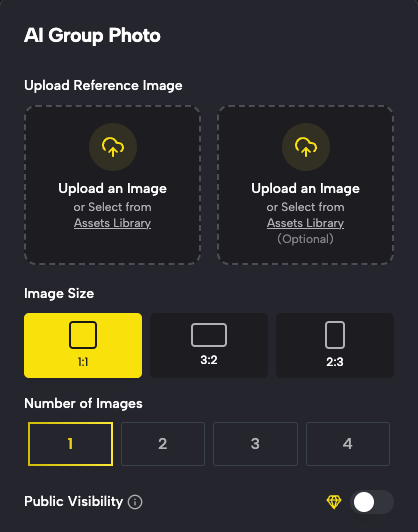Choose the 3:2 landscape image size
This screenshot has width=418, height=532.
point(209,345)
